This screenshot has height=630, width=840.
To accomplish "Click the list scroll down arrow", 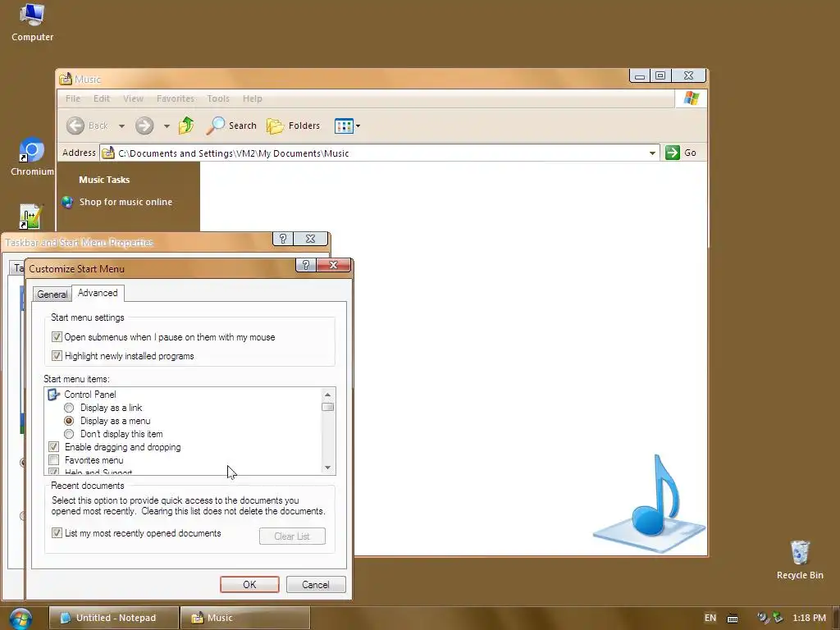I will coord(327,468).
